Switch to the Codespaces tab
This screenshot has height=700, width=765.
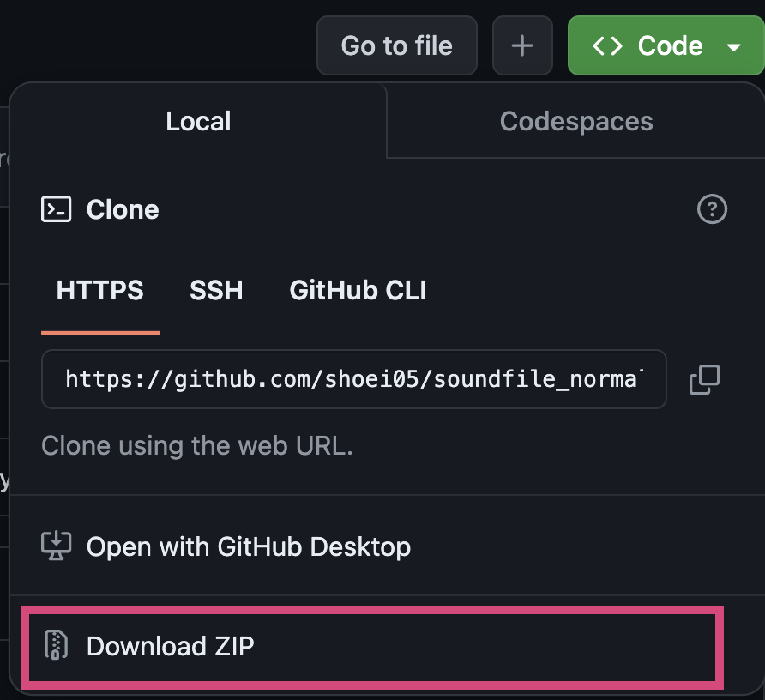coord(576,121)
